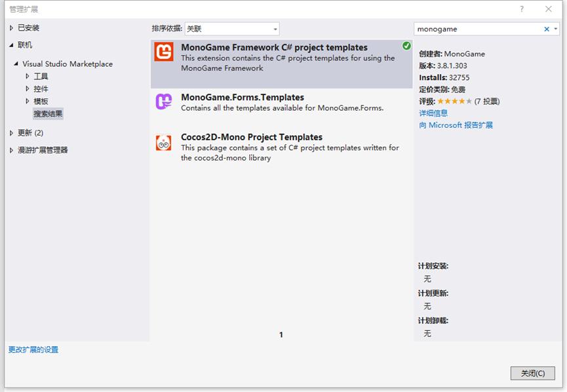Viewport: 567px width, 392px height.
Task: Click the cocos2d-mono library description text
Action: pos(290,153)
